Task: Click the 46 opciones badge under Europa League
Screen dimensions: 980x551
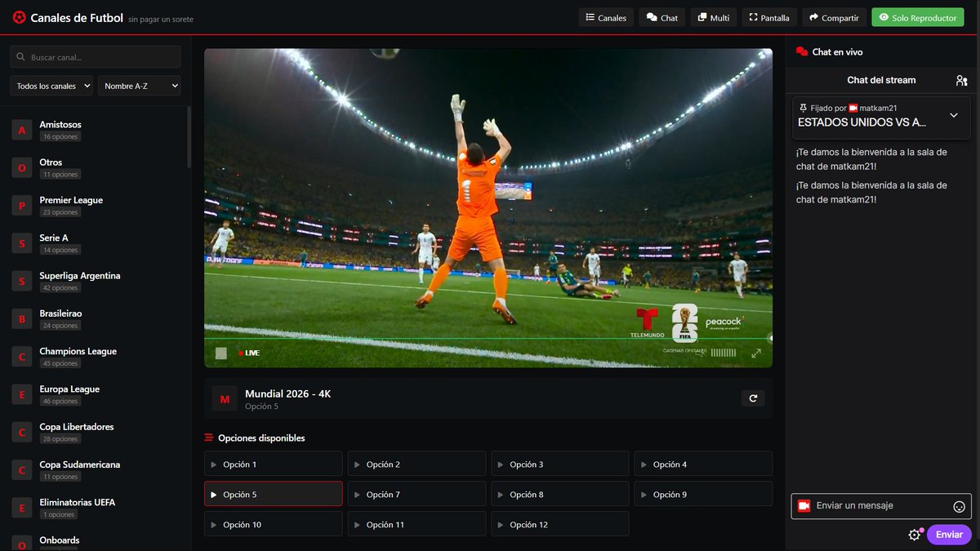Action: point(60,402)
